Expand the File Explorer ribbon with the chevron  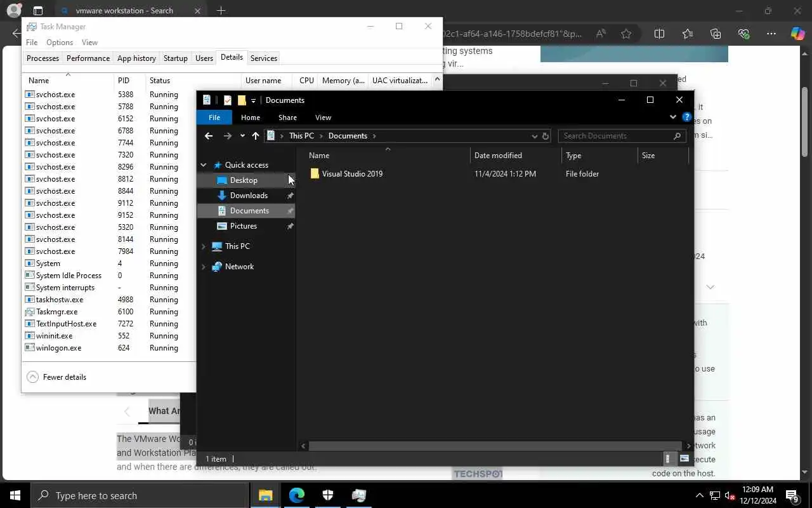672,117
